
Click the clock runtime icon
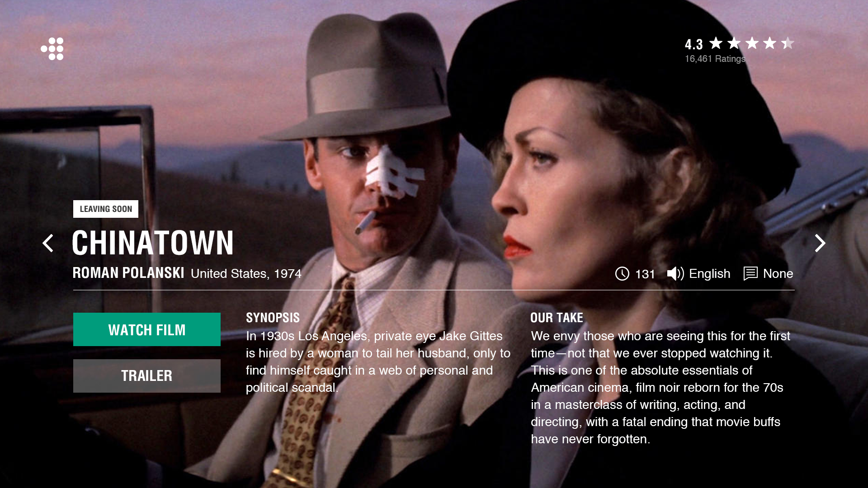[x=622, y=273]
